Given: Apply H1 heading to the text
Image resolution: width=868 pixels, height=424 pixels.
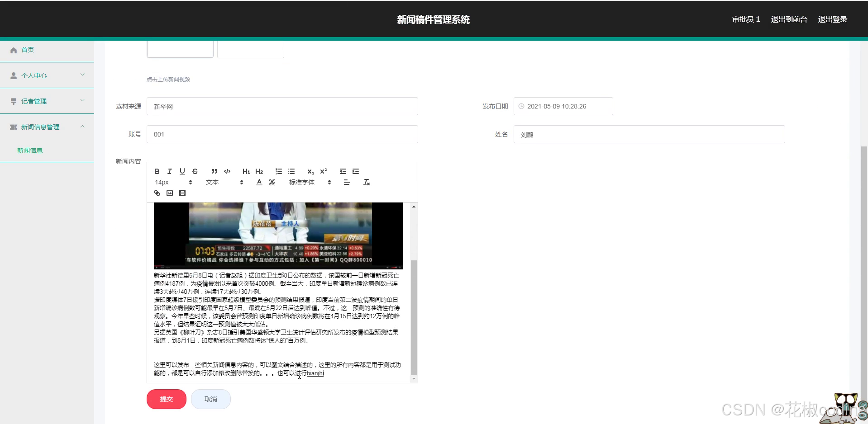Looking at the screenshot, I should pos(246,171).
